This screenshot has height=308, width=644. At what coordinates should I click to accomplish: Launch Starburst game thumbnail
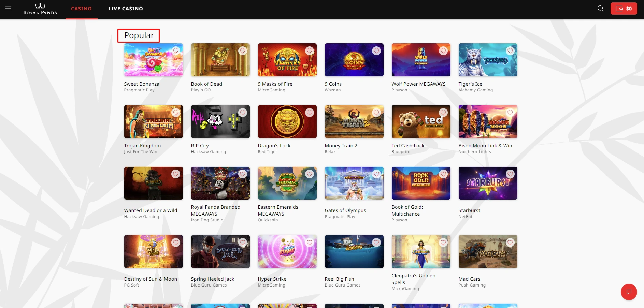point(488,183)
